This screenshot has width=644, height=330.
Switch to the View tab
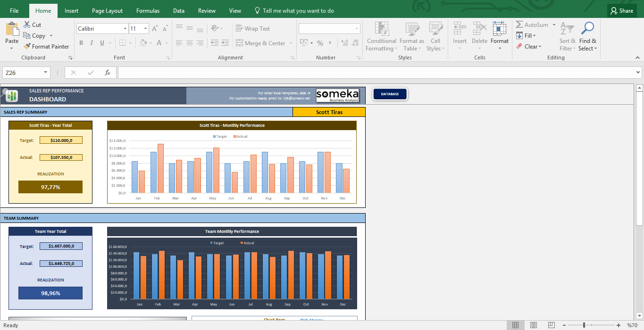[235, 11]
